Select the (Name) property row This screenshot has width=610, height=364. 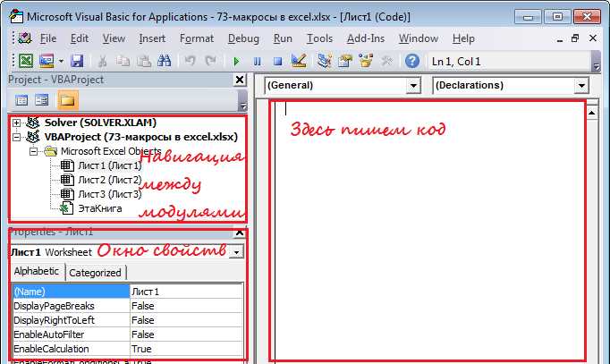(128, 292)
